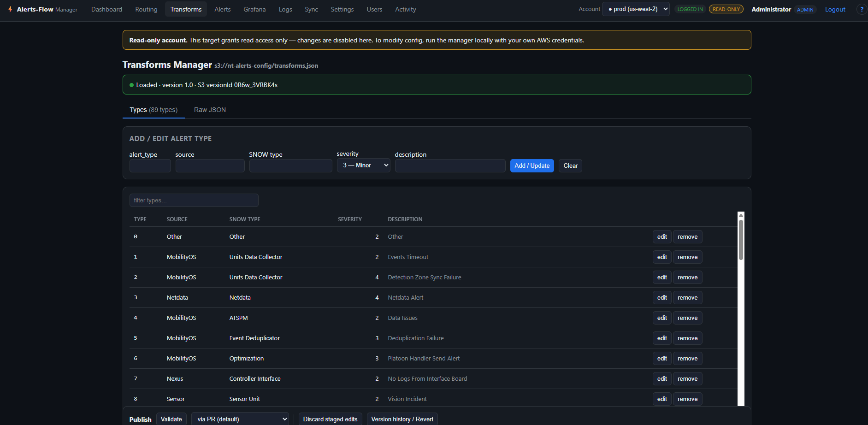Viewport: 868px width, 425px height.
Task: Click the ATSPM SNOW type cell
Action: click(238, 318)
